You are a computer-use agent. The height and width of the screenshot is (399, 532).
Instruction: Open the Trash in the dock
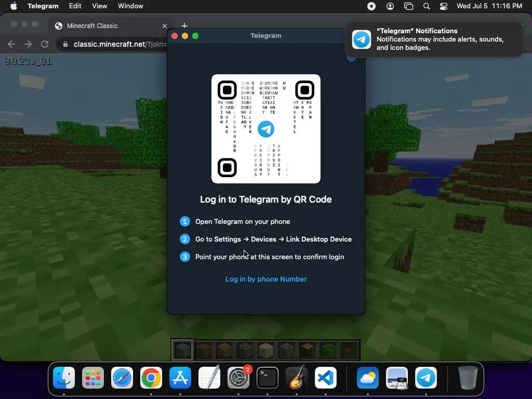click(x=468, y=378)
